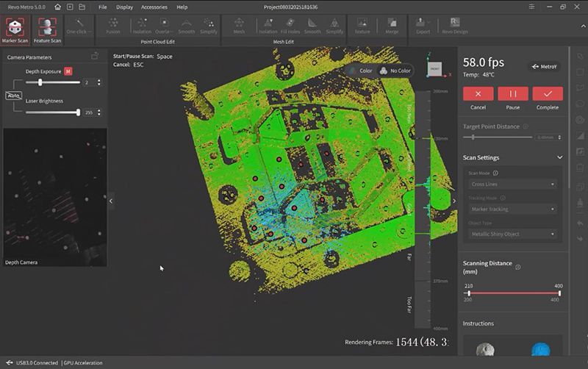Click the Home icon in title bar
This screenshot has height=369, width=588.
click(57, 7)
